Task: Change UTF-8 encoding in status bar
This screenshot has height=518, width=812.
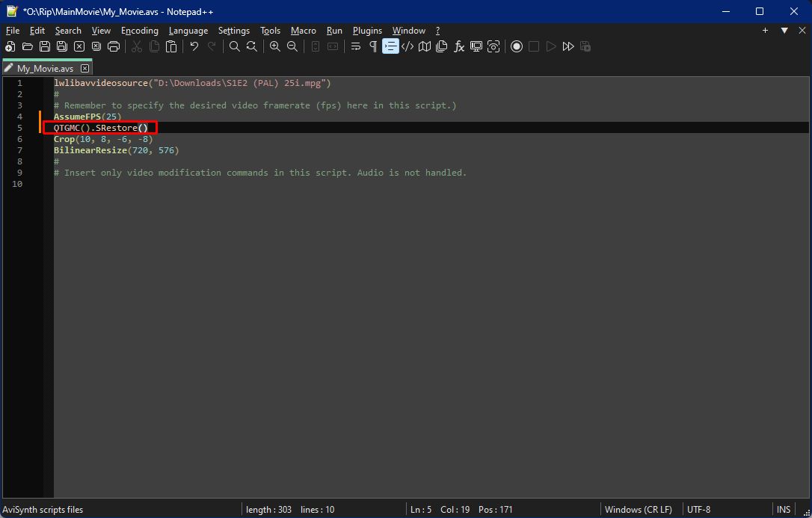Action: coord(698,510)
